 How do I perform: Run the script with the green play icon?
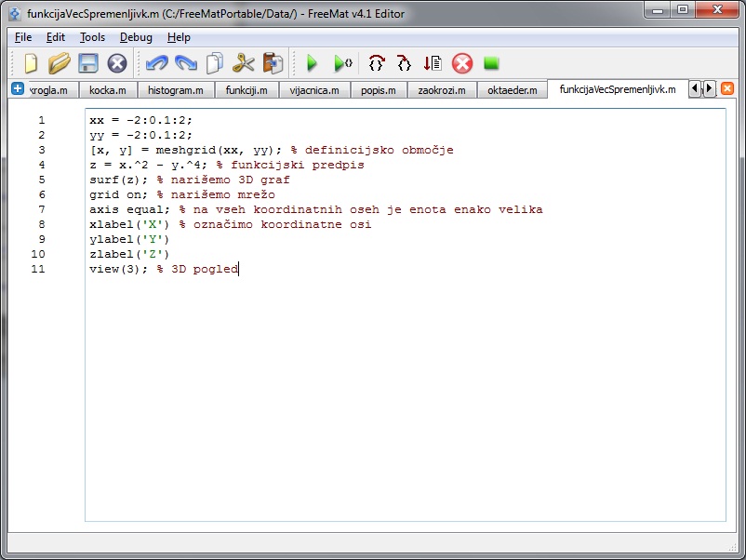[313, 63]
